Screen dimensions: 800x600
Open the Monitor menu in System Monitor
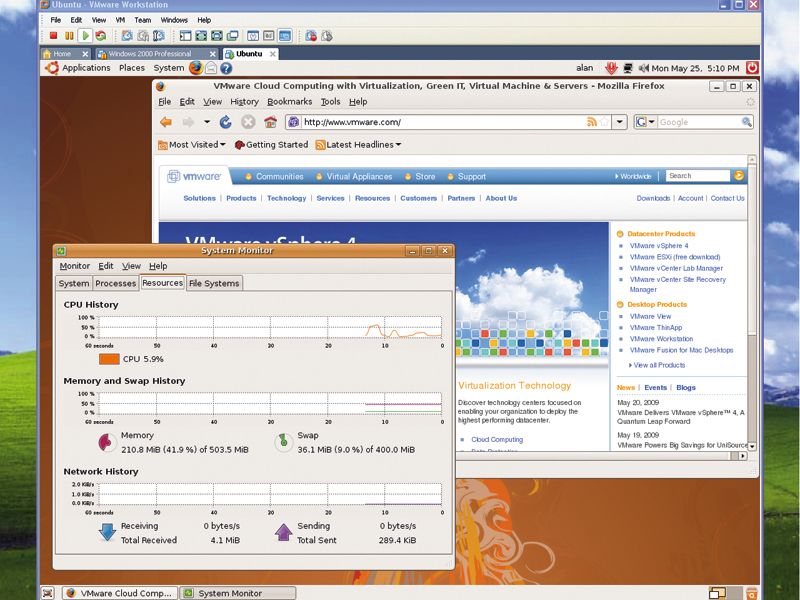coord(74,266)
